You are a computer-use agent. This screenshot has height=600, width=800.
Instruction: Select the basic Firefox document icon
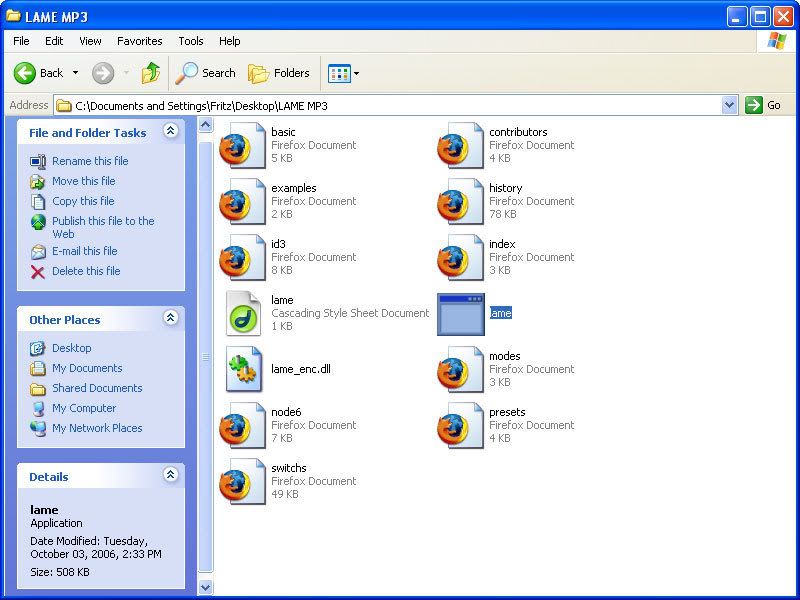click(242, 145)
